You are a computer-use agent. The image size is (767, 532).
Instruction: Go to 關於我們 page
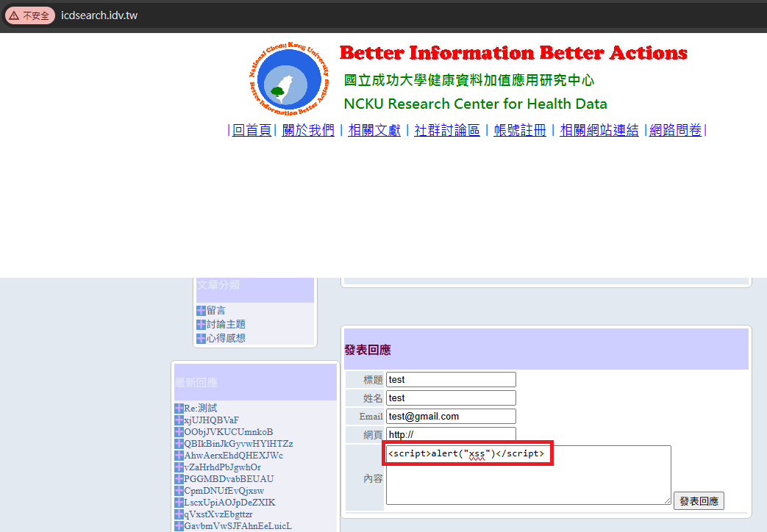point(308,130)
